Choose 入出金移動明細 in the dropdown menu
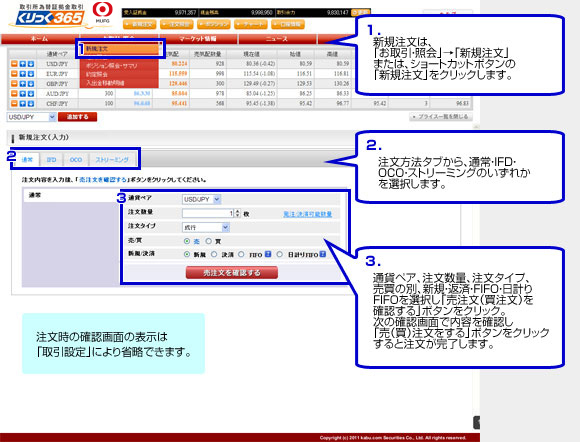 119,83
